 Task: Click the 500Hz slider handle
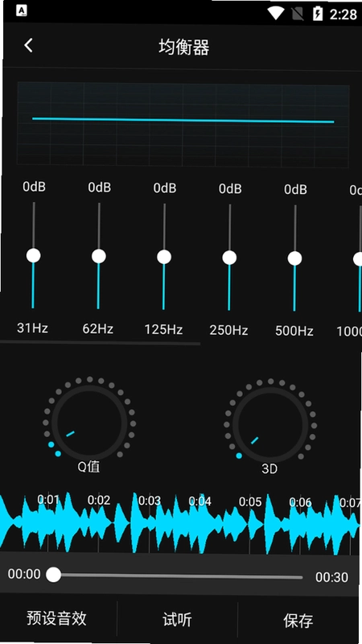[x=294, y=258]
